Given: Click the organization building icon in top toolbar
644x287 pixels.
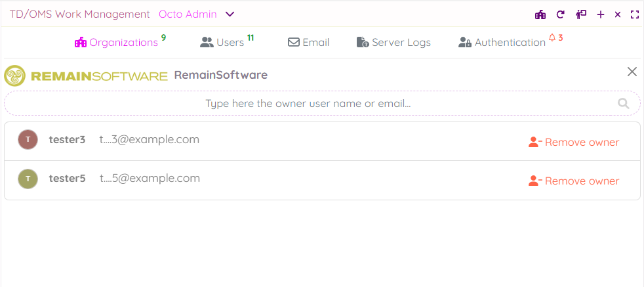Looking at the screenshot, I should click(x=540, y=14).
